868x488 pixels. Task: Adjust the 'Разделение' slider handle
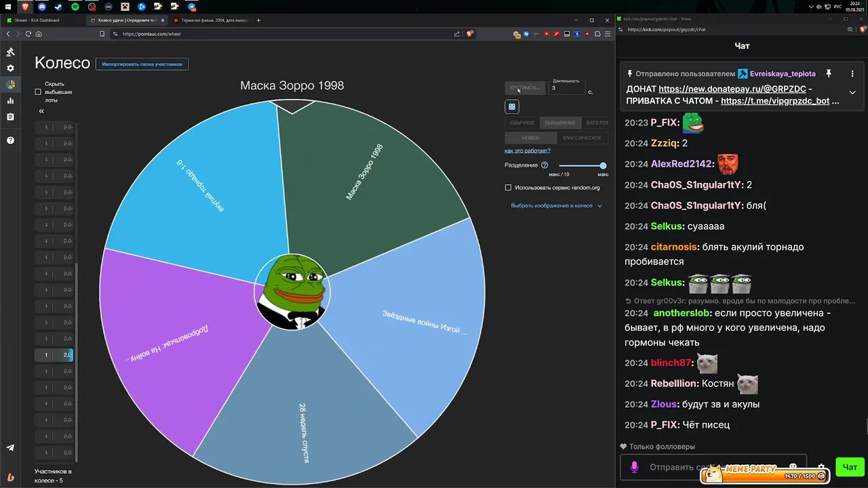tap(603, 165)
